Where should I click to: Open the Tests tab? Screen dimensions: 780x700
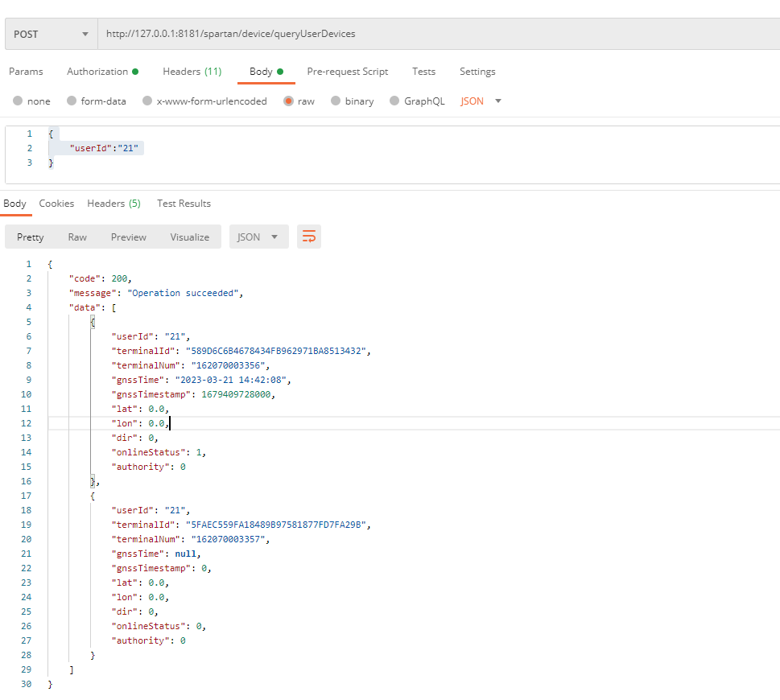423,72
